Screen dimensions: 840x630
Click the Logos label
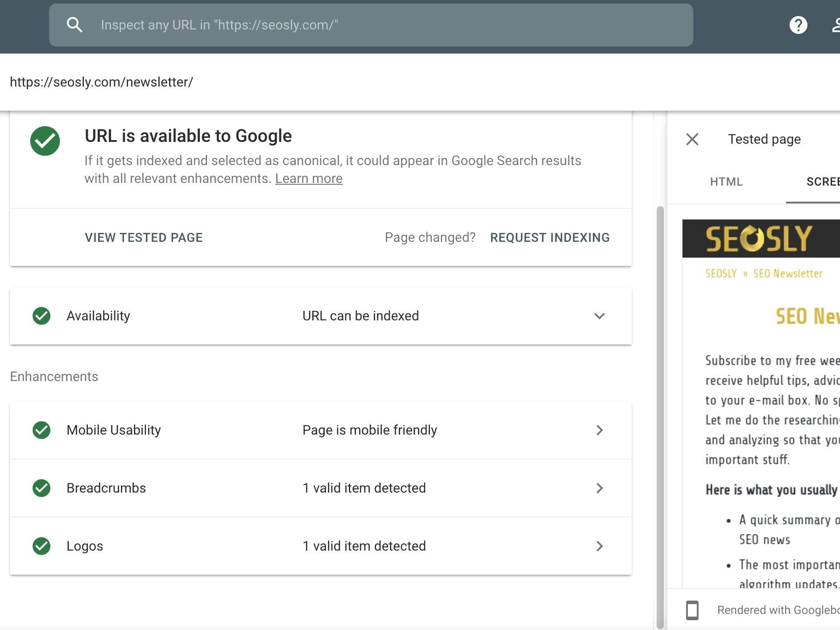(85, 546)
